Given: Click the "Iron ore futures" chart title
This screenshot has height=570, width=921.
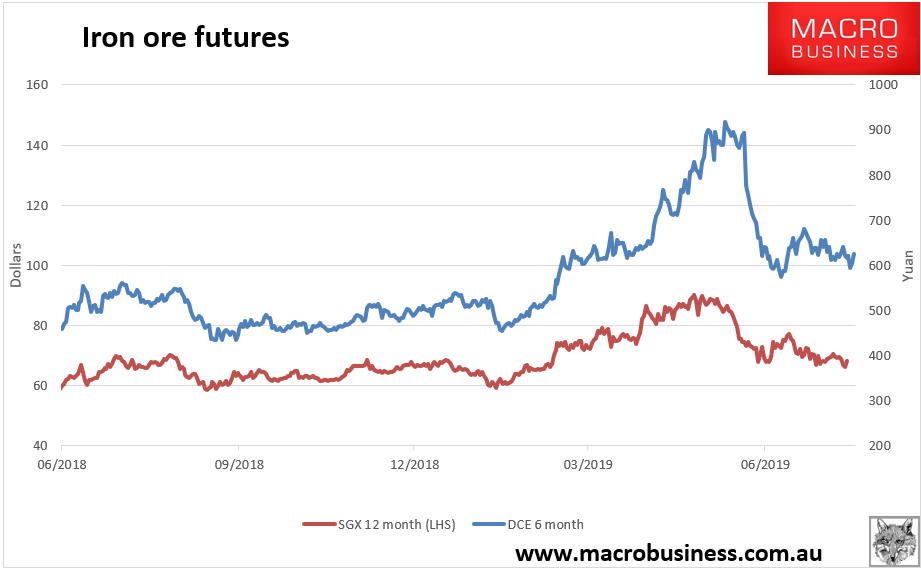Looking at the screenshot, I should pyautogui.click(x=185, y=38).
